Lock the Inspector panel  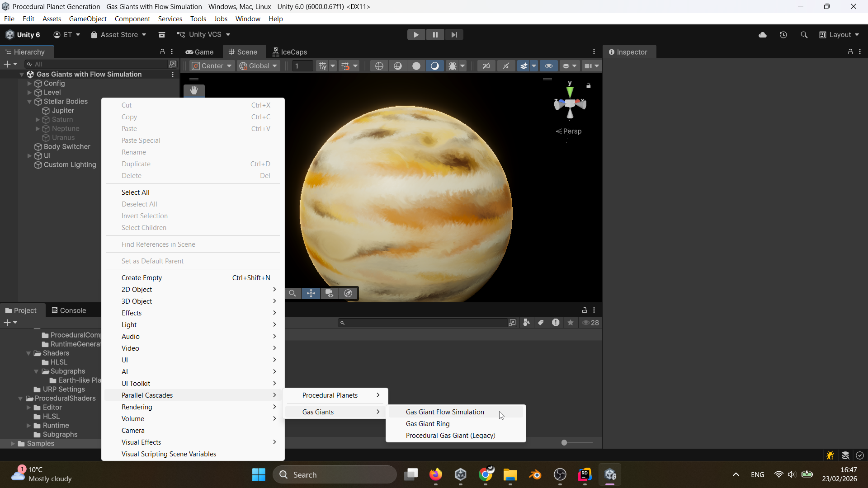(850, 52)
